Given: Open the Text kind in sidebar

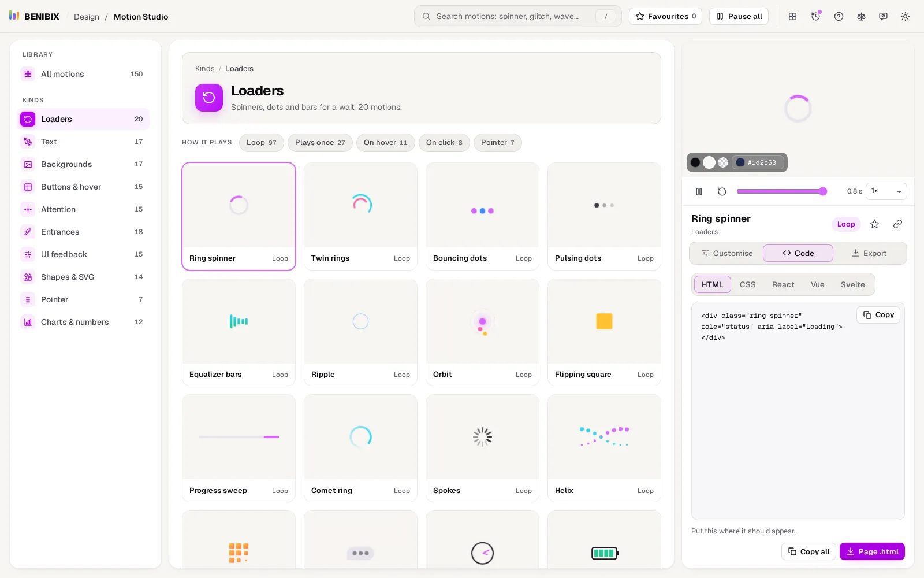Looking at the screenshot, I should 84,142.
